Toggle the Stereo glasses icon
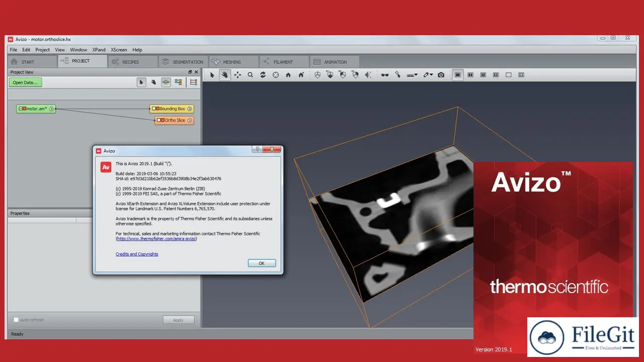The image size is (644, 362). (x=385, y=75)
